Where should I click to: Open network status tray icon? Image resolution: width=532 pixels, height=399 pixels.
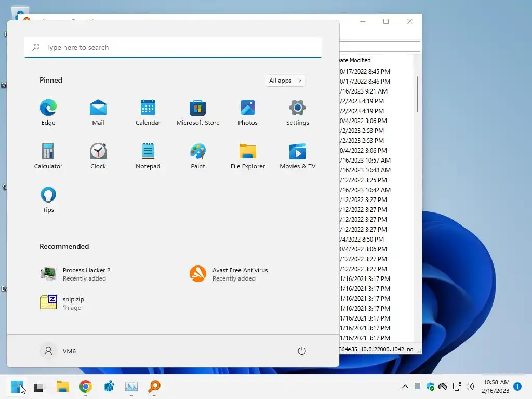[457, 387]
